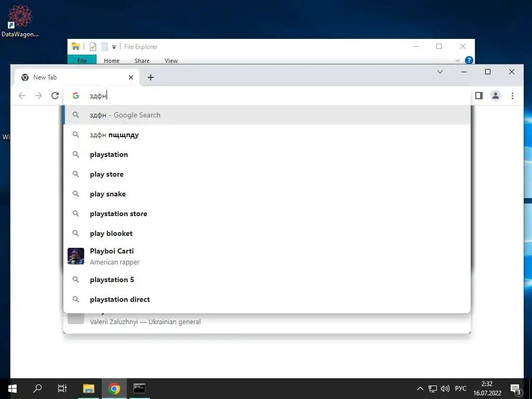
Task: Expand the File Explorer ribbon chevron
Action: (x=457, y=60)
